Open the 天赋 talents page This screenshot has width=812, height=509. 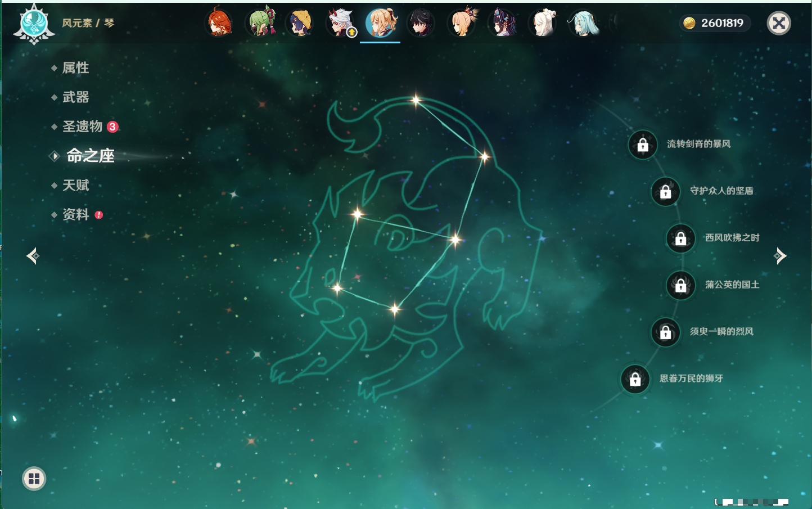tap(75, 185)
